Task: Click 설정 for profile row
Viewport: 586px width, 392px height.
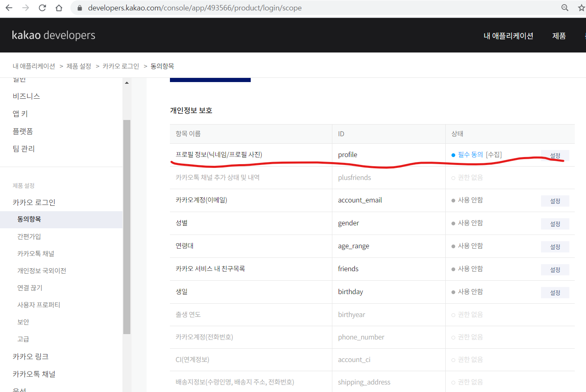Action: 555,155
